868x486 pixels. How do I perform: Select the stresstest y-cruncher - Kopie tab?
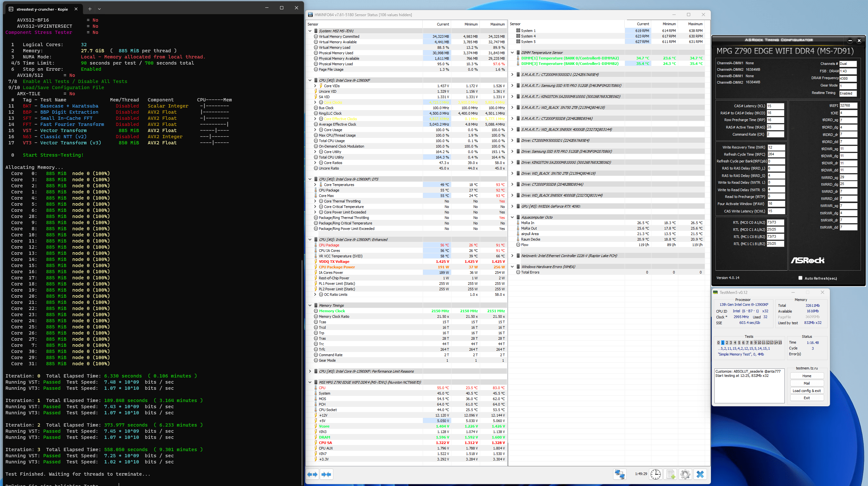click(x=44, y=9)
